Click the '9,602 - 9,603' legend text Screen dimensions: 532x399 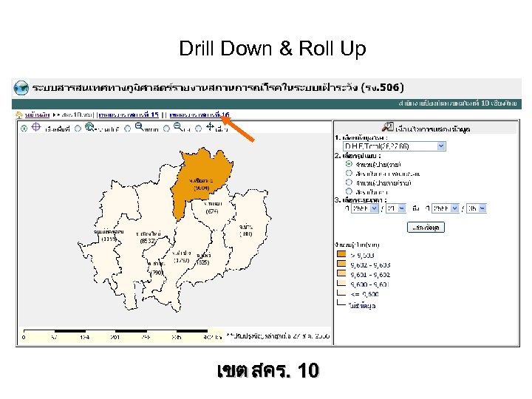[x=370, y=265]
